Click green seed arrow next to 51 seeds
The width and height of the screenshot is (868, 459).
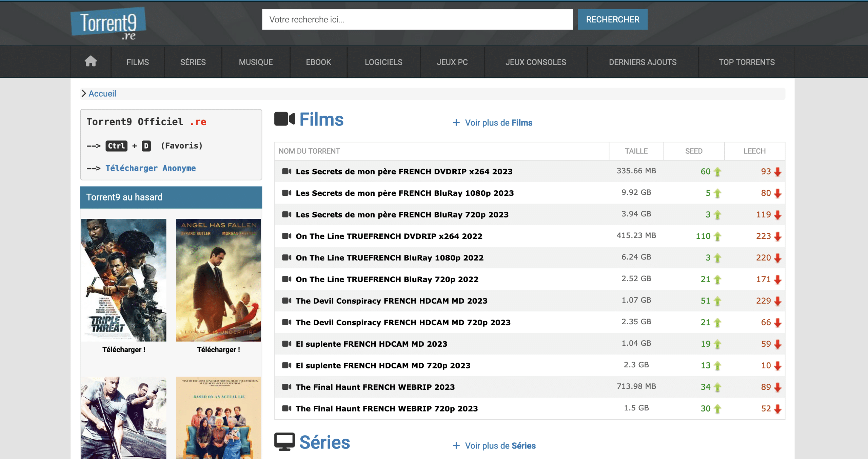pyautogui.click(x=717, y=301)
